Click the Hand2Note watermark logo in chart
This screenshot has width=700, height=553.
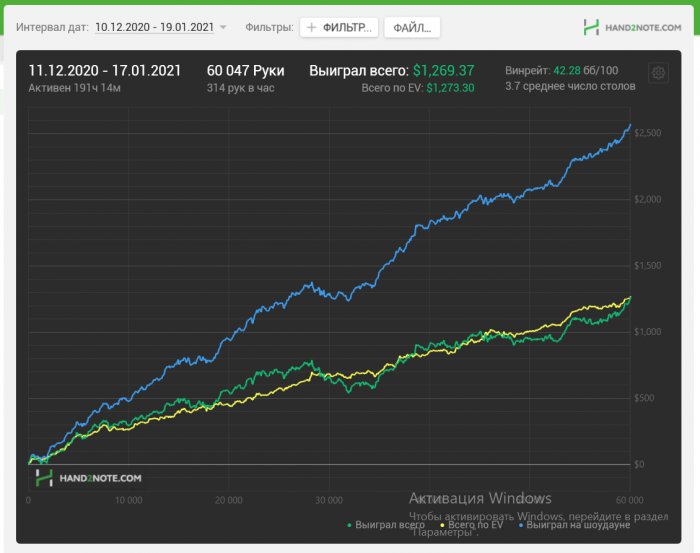coord(88,478)
